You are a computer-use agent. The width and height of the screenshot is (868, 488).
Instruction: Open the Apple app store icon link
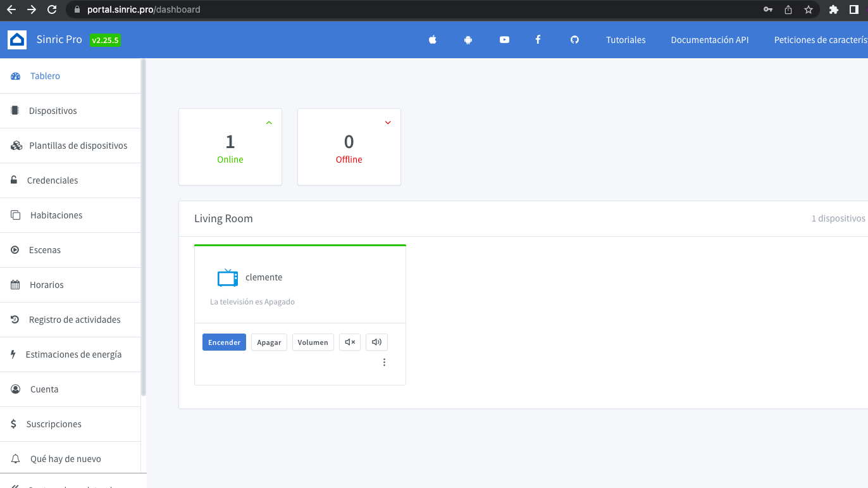point(433,40)
